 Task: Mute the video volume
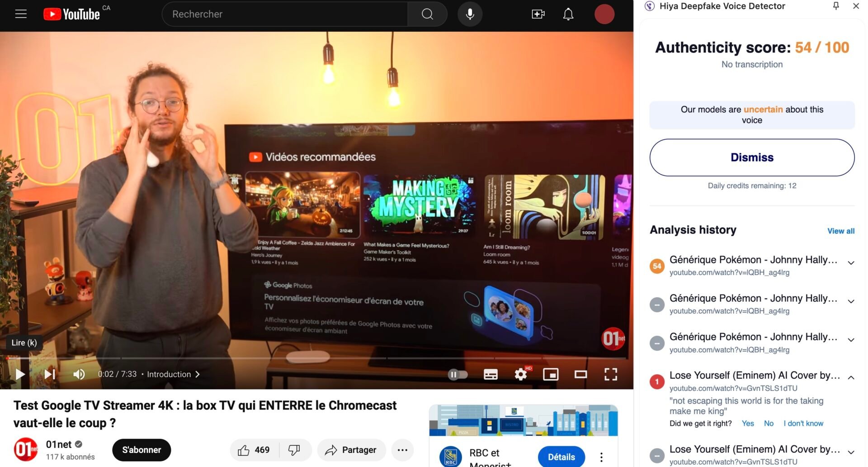[x=79, y=374]
